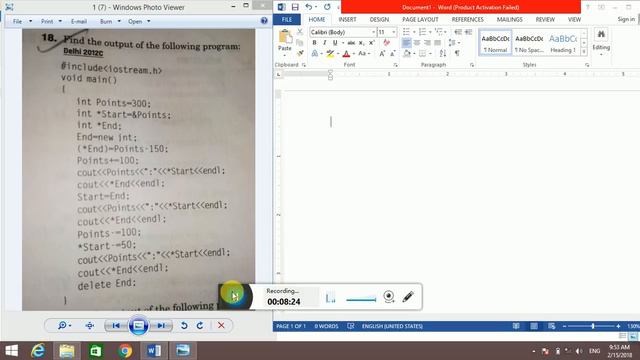This screenshot has width=640, height=360.
Task: Fit photo to actual size icon
Action: click(90, 325)
